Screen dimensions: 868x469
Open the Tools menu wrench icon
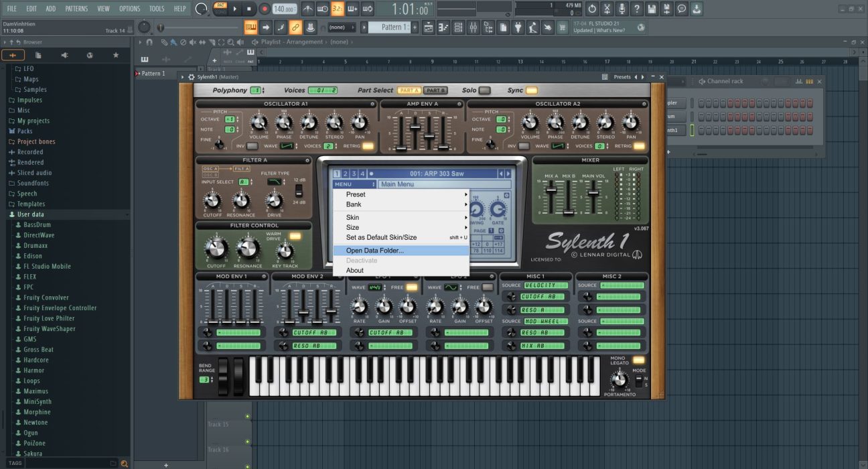[157, 9]
